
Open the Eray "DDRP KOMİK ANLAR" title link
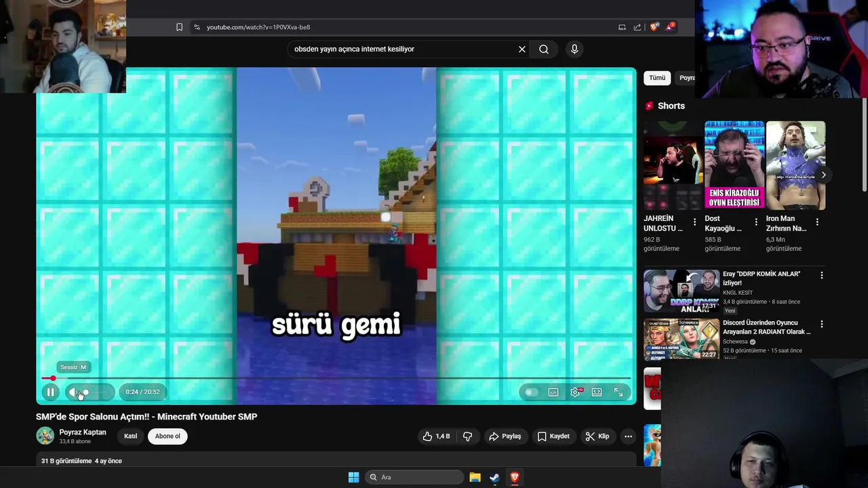click(762, 279)
